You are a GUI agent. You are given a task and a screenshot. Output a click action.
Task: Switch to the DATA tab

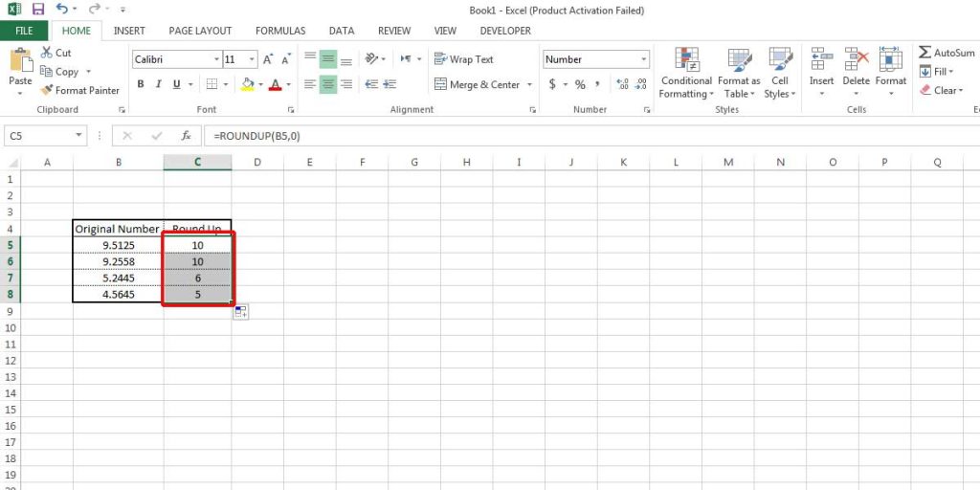coord(342,31)
